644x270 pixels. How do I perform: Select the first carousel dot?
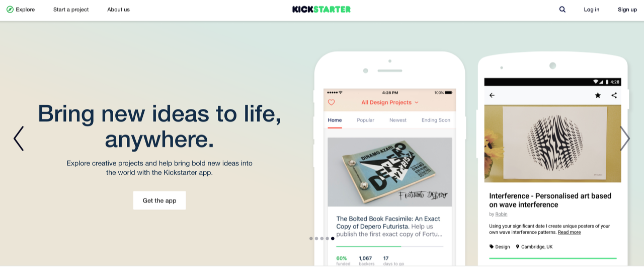(x=311, y=238)
